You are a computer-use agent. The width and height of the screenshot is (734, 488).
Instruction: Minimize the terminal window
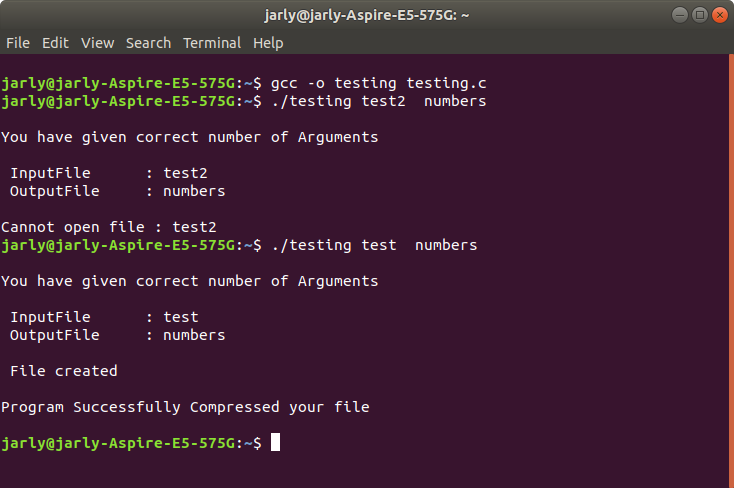[x=677, y=15]
